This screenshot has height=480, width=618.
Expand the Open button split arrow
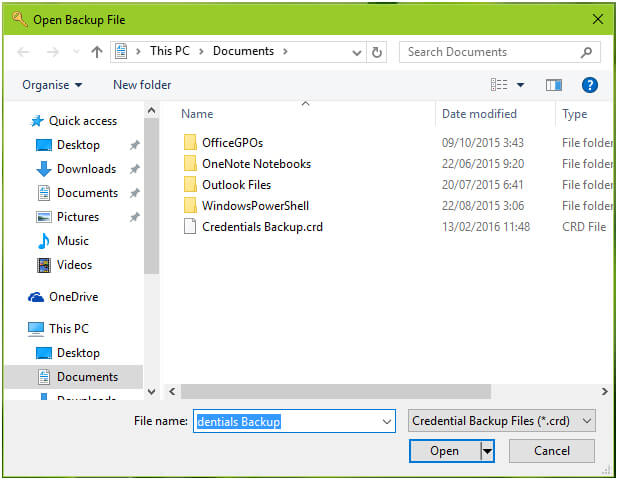488,451
